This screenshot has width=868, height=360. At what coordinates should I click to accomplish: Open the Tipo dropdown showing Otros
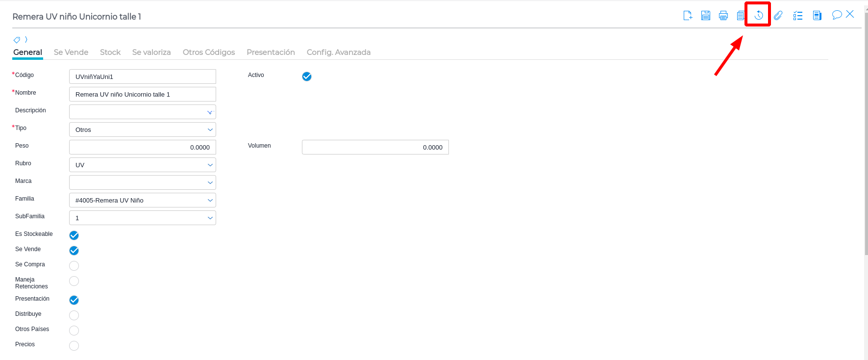click(143, 129)
